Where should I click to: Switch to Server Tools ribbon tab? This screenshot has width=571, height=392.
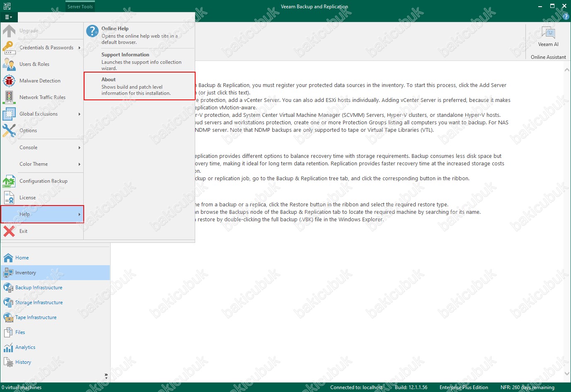coord(80,7)
